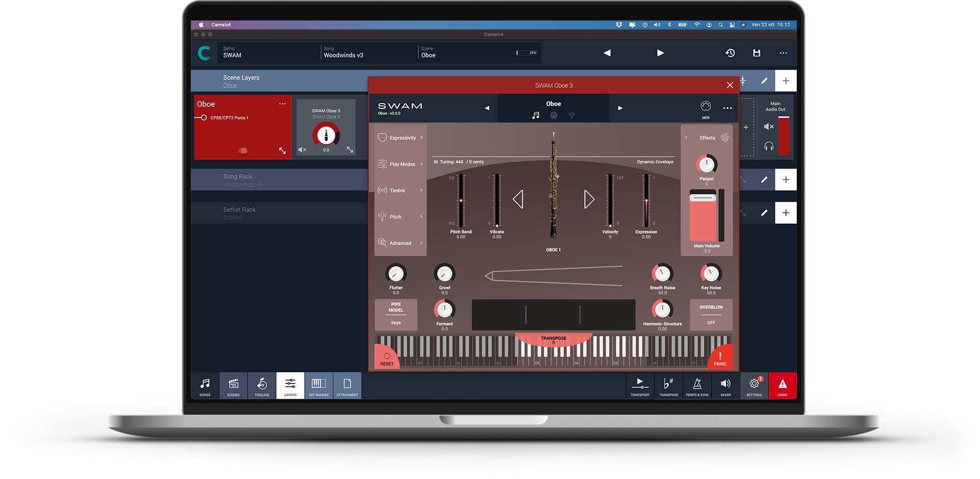Switch to the Scenes tab
Viewport: 980px width, 479px height.
click(x=233, y=386)
